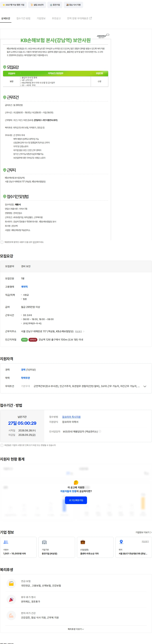Click the 로그인/회원가입 button
This screenshot has height=644, width=152.
pos(76,500)
